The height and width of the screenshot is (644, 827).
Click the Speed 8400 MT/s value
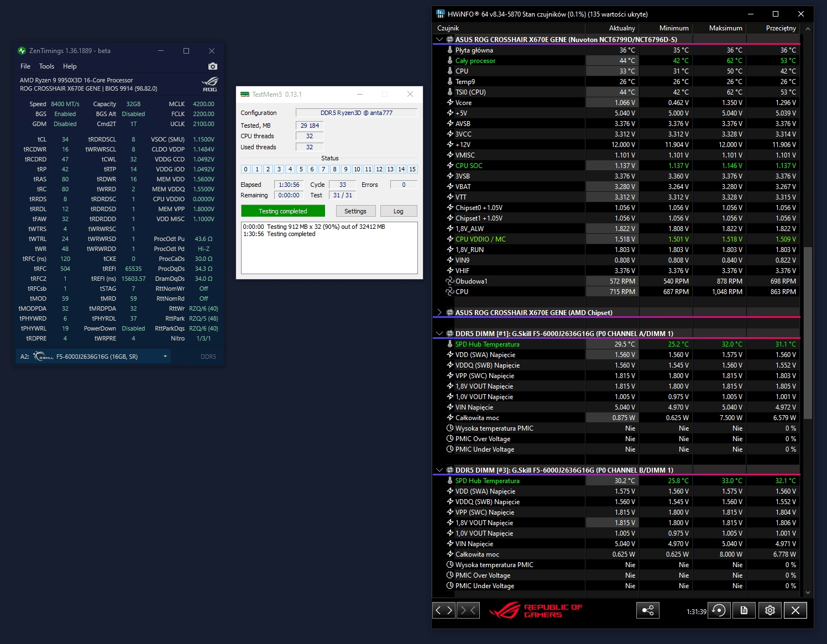65,104
